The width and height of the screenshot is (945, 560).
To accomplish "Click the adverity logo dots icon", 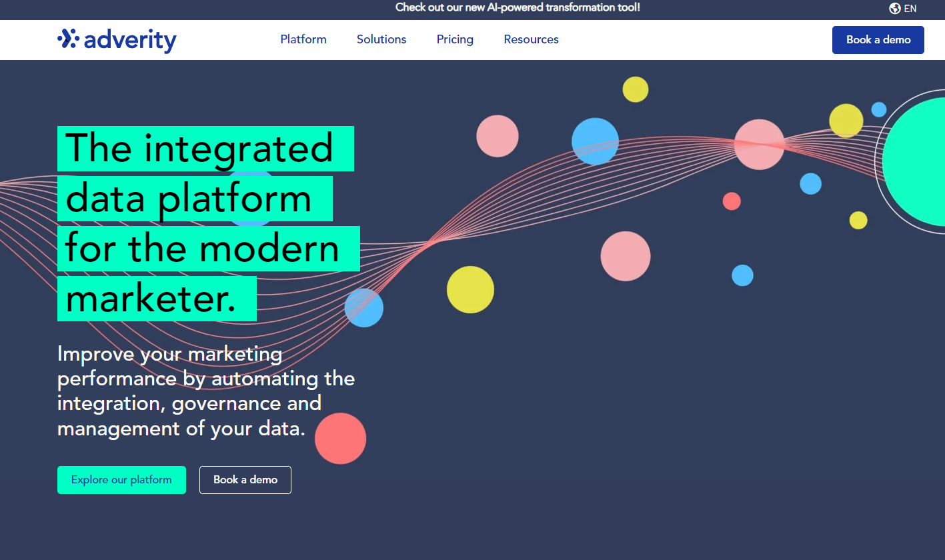I will tap(68, 39).
